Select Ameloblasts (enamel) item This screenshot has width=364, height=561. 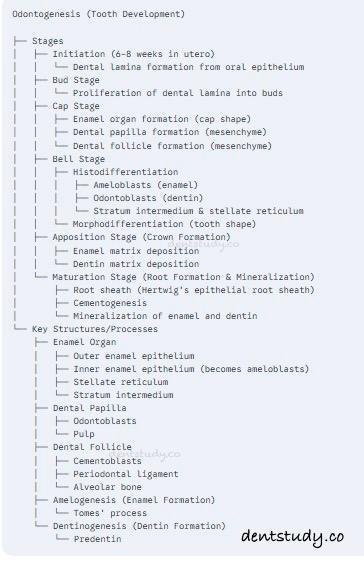(x=146, y=185)
